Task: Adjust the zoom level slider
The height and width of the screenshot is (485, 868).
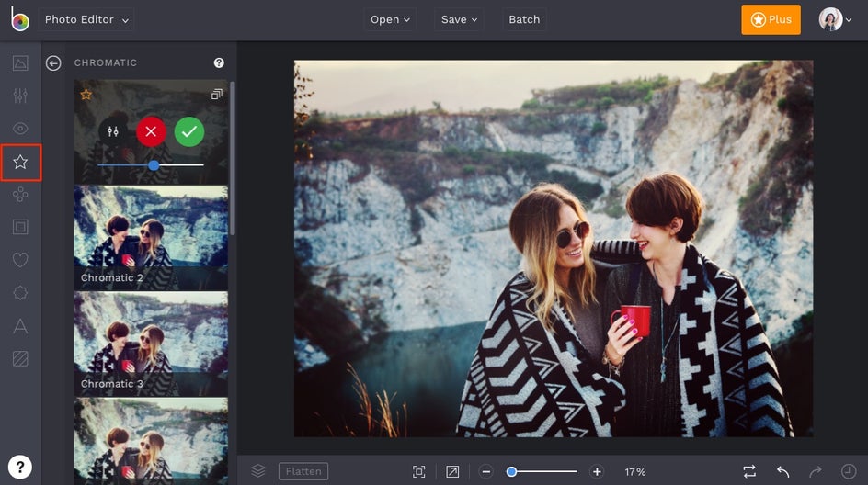Action: [x=542, y=472]
